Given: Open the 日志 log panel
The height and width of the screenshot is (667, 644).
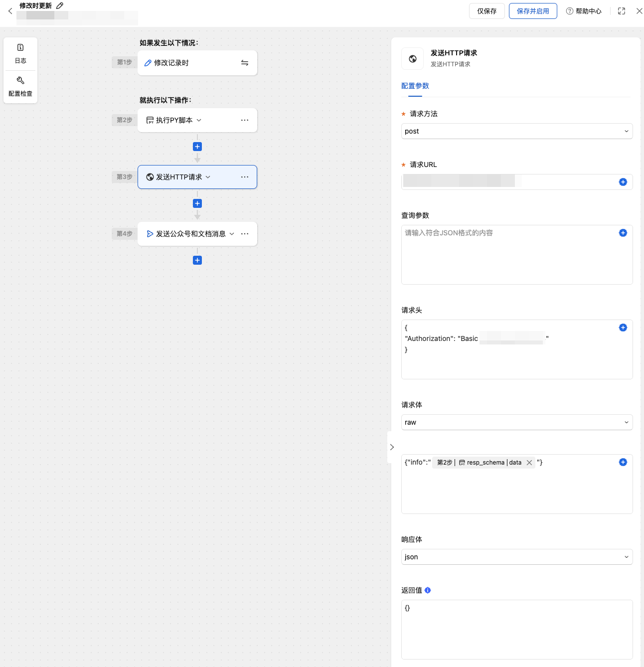Looking at the screenshot, I should point(20,54).
